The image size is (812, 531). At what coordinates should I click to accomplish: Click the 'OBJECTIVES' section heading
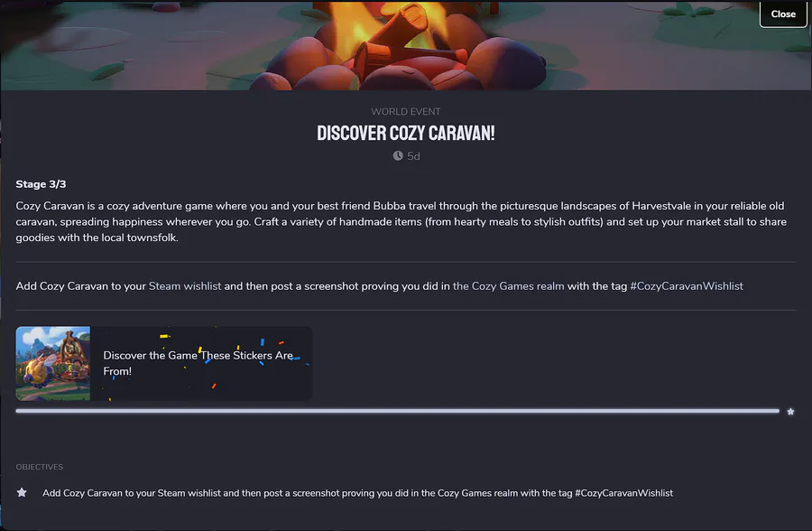pyautogui.click(x=40, y=467)
